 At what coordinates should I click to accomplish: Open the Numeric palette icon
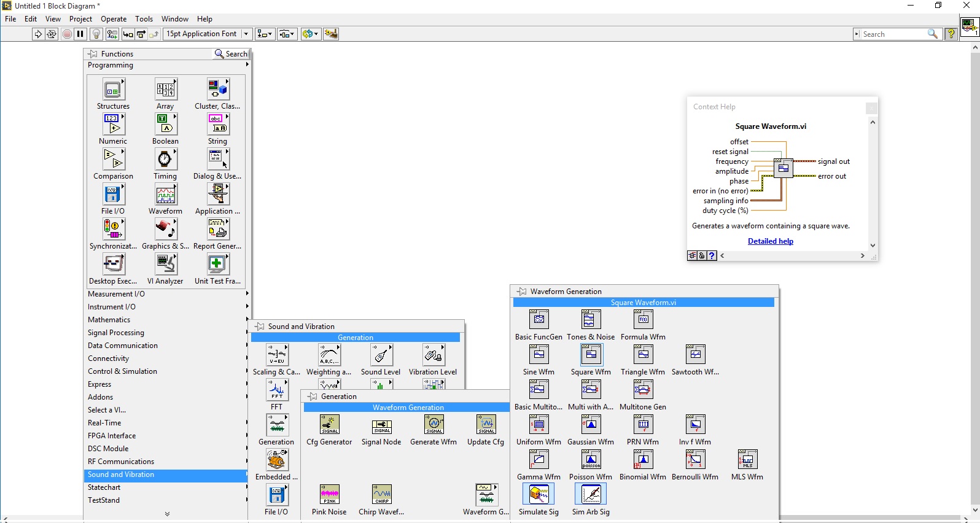tap(113, 125)
